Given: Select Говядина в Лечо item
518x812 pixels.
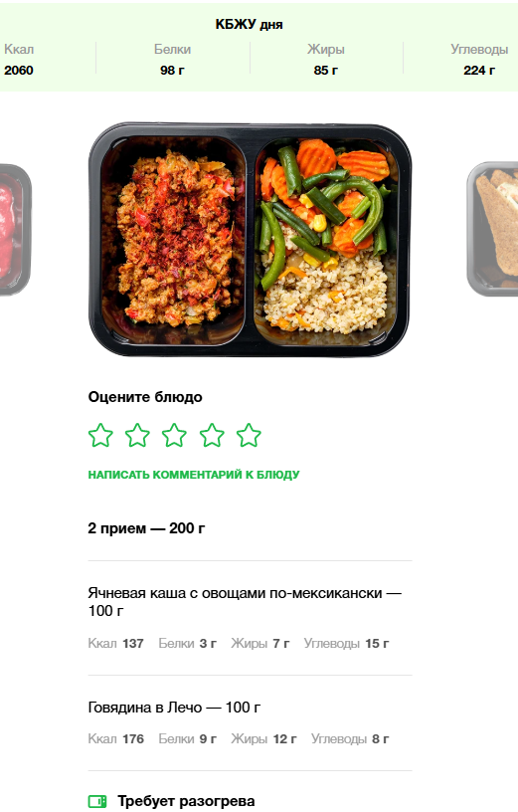Looking at the screenshot, I should (x=250, y=722).
